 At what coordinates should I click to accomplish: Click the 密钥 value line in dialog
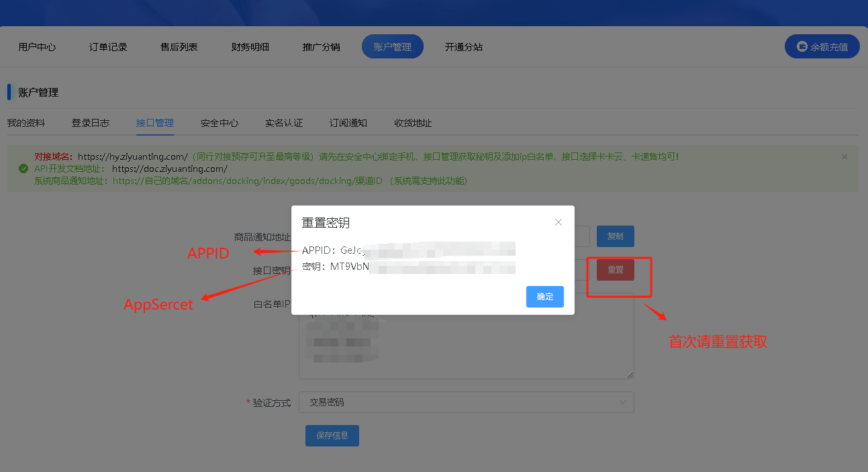tap(409, 267)
